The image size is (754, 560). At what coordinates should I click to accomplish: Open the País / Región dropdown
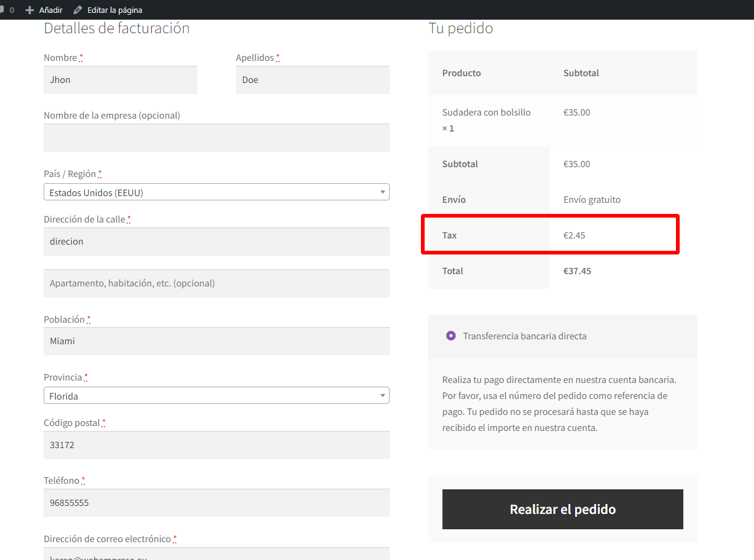pos(216,192)
